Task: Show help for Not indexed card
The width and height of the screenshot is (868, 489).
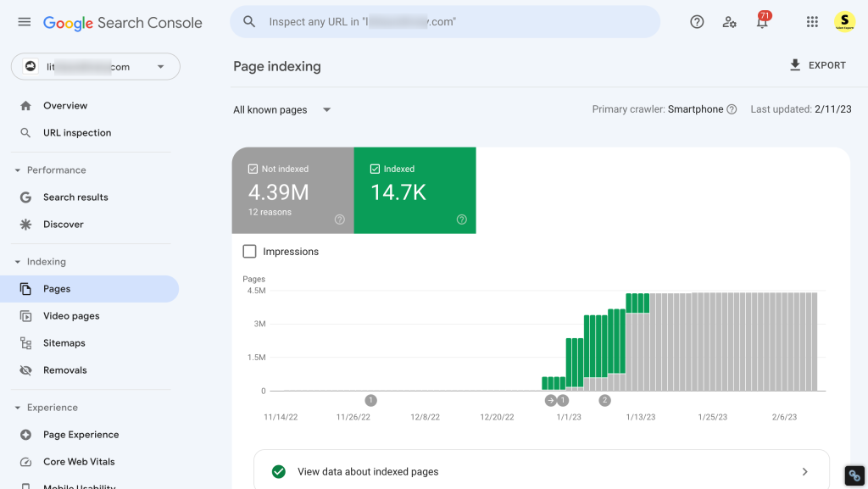Action: point(340,219)
